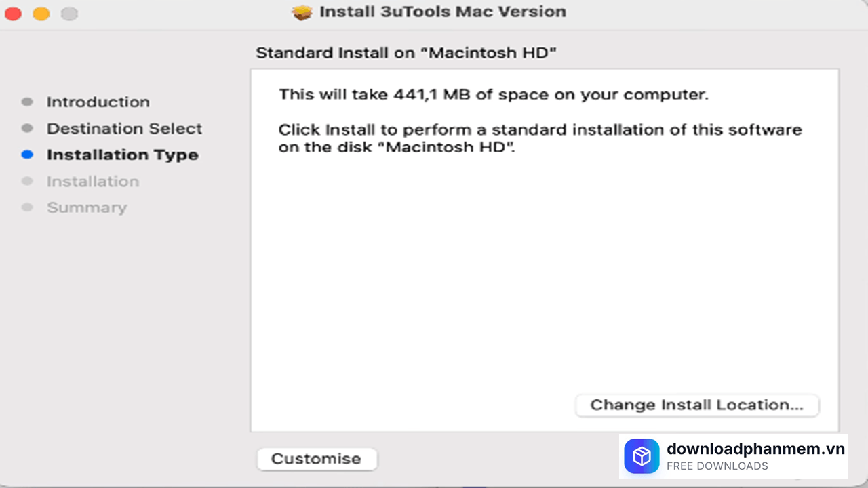The height and width of the screenshot is (488, 868).
Task: Click the blue bullet beside Installation Type
Action: point(27,155)
